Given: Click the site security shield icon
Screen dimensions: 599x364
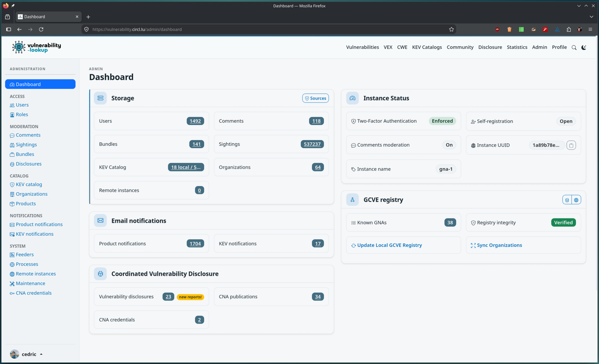Looking at the screenshot, I should point(87,29).
